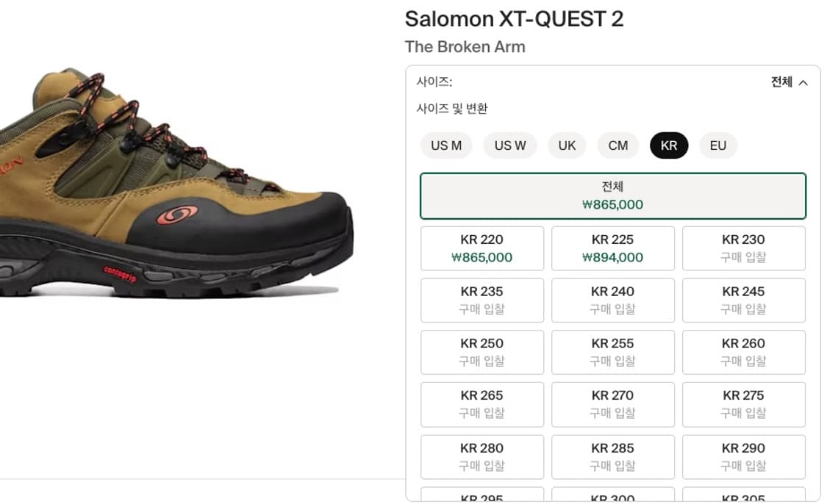
Task: Place a purchase bid for KR 230
Action: coord(744,248)
